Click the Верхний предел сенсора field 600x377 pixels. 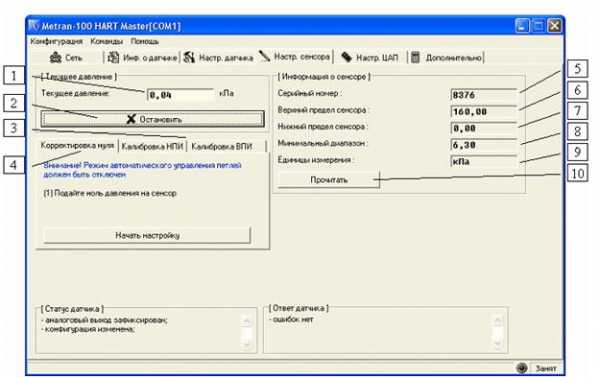484,111
